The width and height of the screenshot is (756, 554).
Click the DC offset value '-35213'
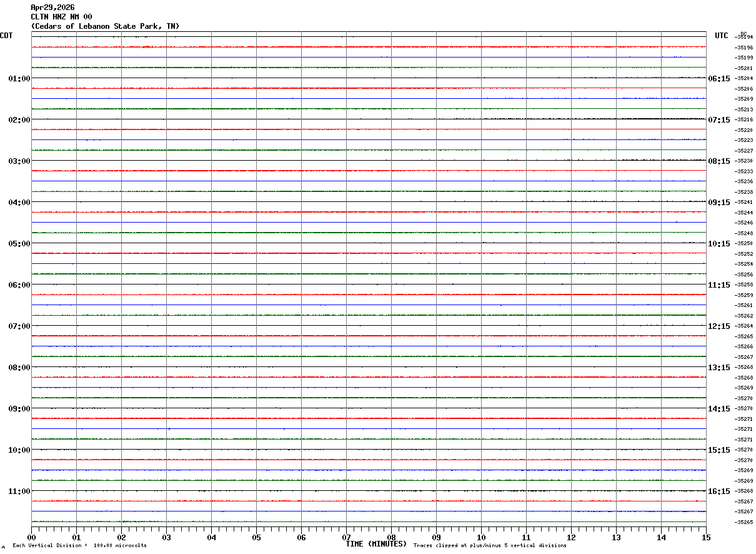[744, 109]
